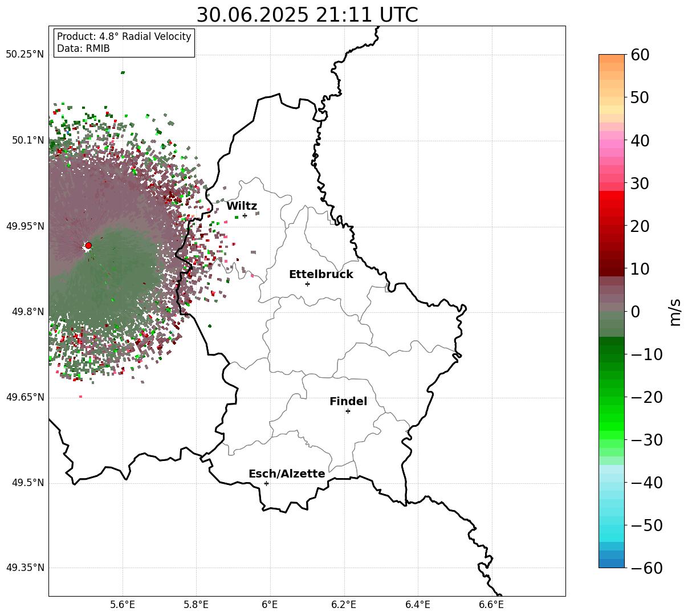Screen dimensions: 688x616
Task: Select the Wiltz city label
Action: click(242, 206)
